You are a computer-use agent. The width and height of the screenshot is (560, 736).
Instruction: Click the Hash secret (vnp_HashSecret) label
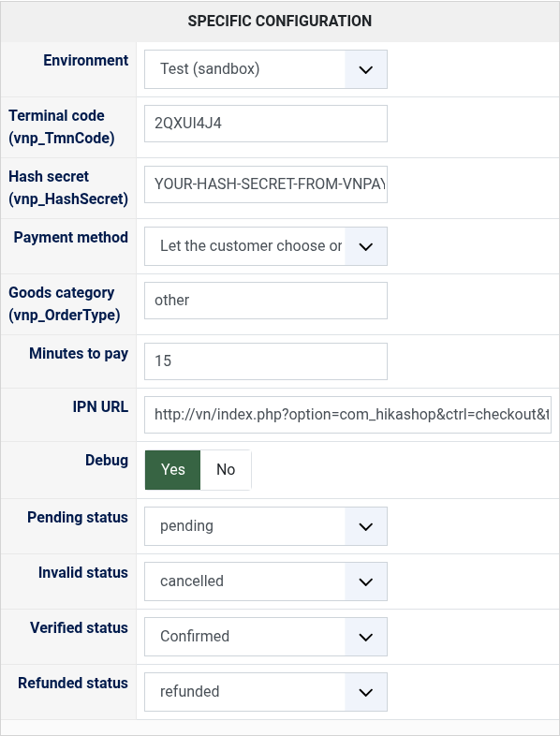68,188
